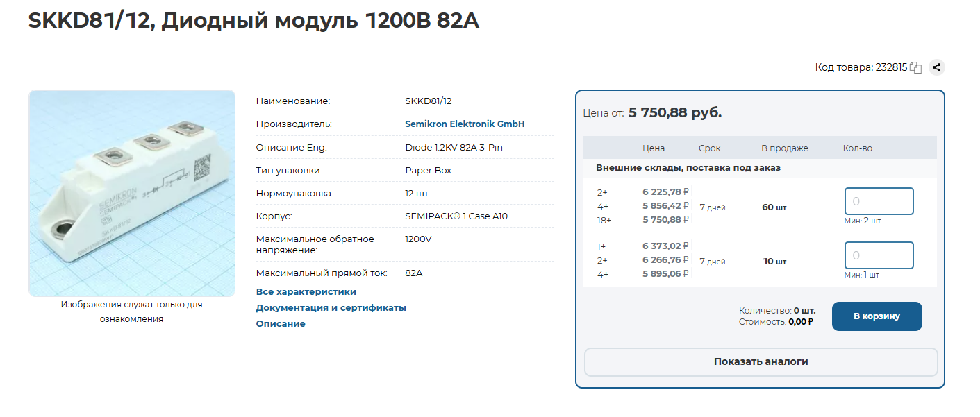Viewport: 980px width, 417px height.
Task: Select the page title "SKKD81/12, Диодный модуль 1200В 82А"
Action: pyautogui.click(x=254, y=21)
